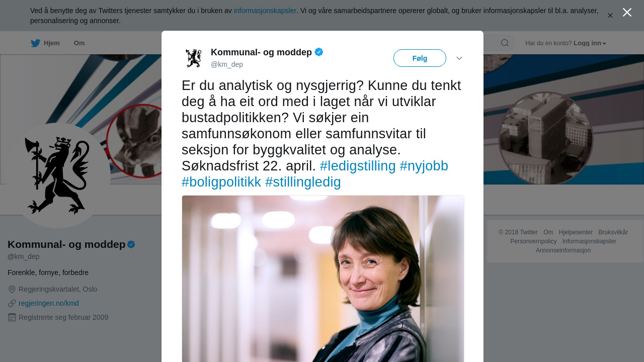644x362 pixels.
Task: Open the tweet photo of the woman
Action: click(323, 279)
